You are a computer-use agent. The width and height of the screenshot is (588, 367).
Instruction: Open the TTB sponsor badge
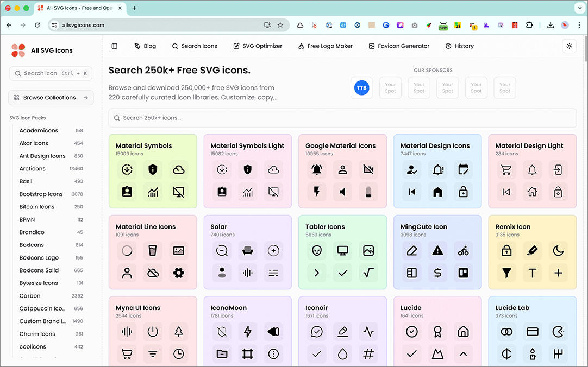click(x=361, y=87)
